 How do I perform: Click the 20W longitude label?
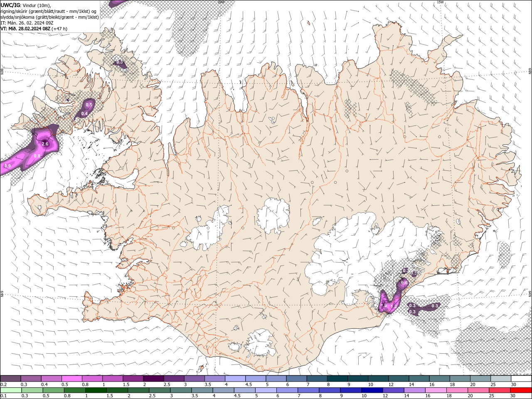click(221, 2)
